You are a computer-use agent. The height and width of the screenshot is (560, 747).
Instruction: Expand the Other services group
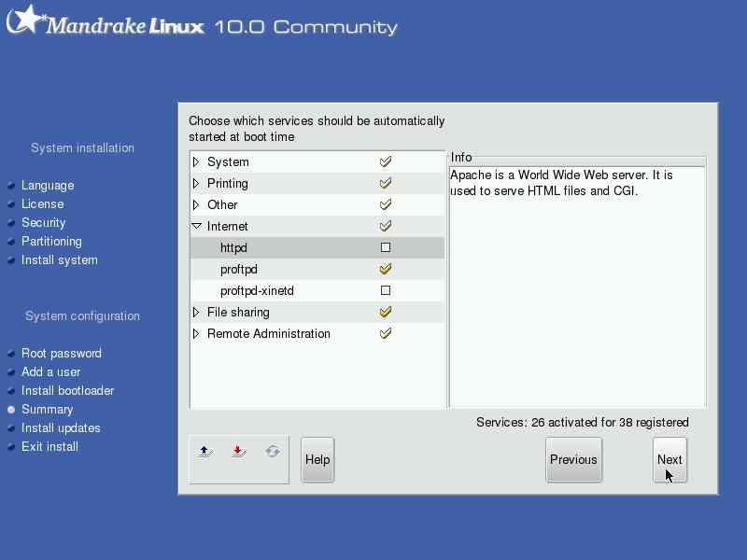point(196,204)
